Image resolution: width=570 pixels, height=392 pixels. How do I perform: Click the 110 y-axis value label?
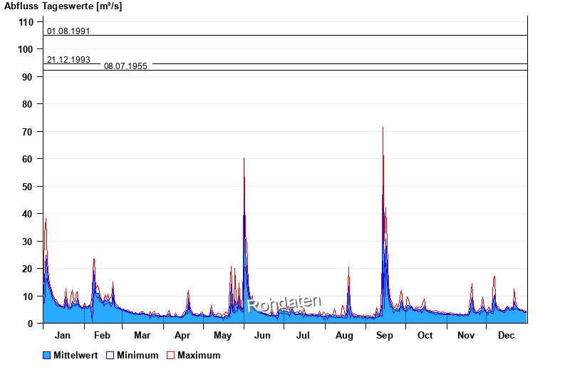click(x=26, y=22)
